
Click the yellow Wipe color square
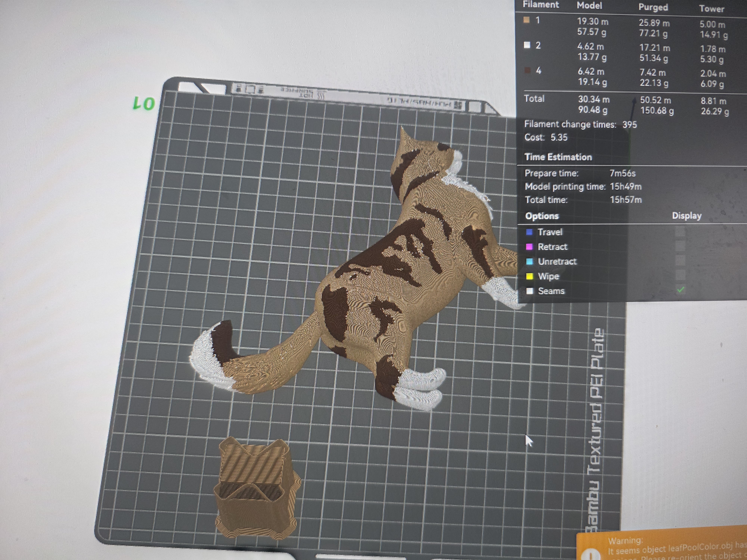[x=529, y=276]
